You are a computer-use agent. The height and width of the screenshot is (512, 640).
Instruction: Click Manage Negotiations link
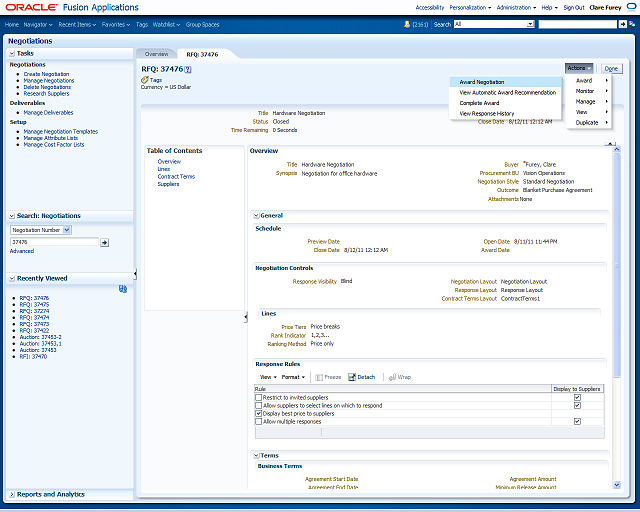point(49,81)
